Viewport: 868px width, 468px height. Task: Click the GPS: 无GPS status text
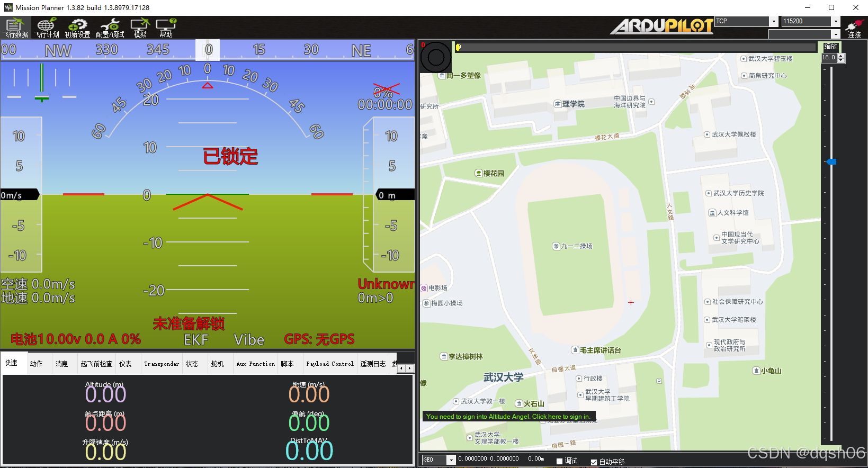319,339
